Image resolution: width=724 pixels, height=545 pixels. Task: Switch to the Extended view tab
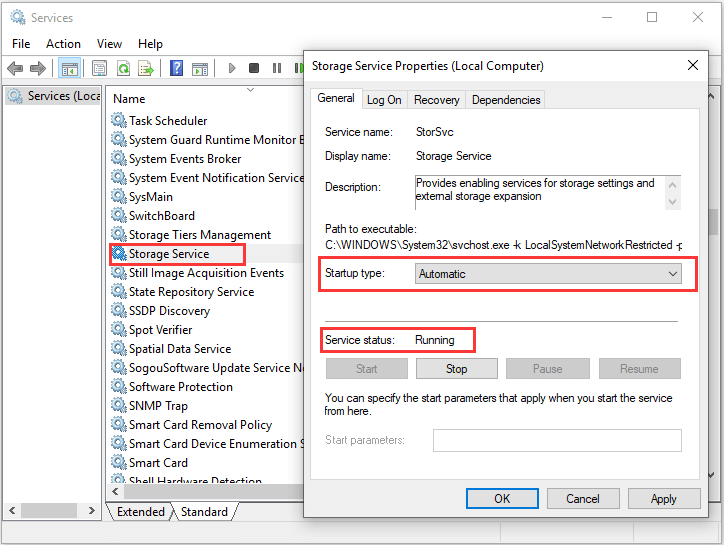pos(140,512)
